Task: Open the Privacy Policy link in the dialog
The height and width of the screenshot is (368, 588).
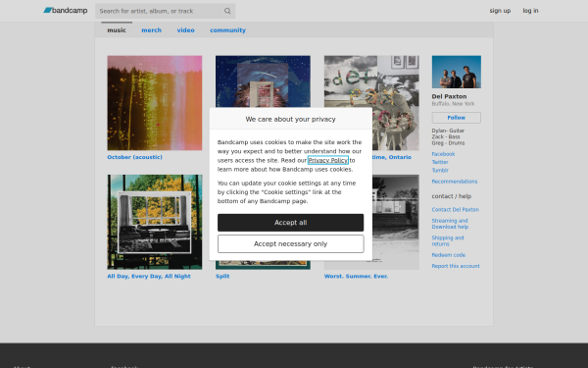Action: point(328,160)
